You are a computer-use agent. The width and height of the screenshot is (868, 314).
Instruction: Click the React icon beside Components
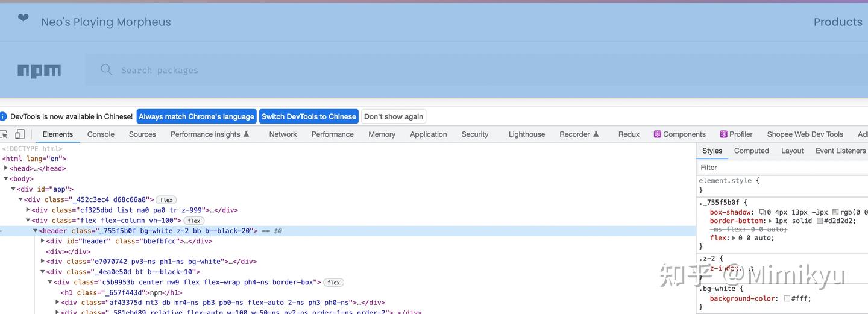coord(658,134)
